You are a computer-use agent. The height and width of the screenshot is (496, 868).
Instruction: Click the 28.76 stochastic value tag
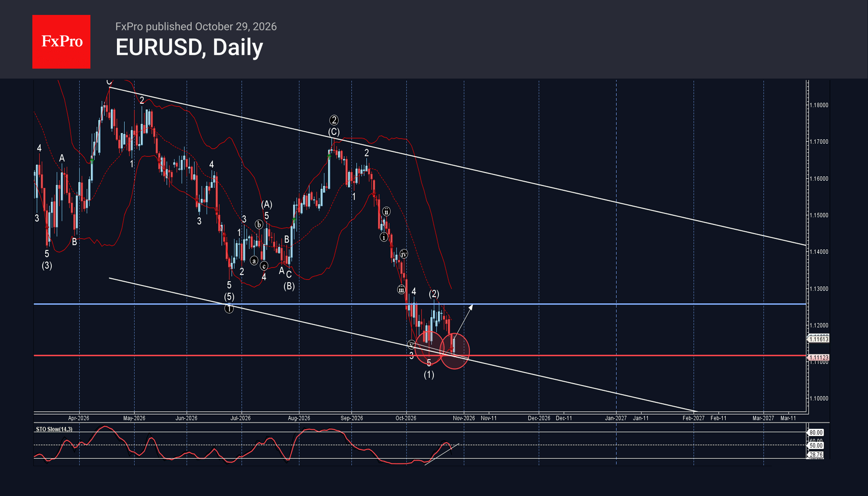tap(816, 455)
